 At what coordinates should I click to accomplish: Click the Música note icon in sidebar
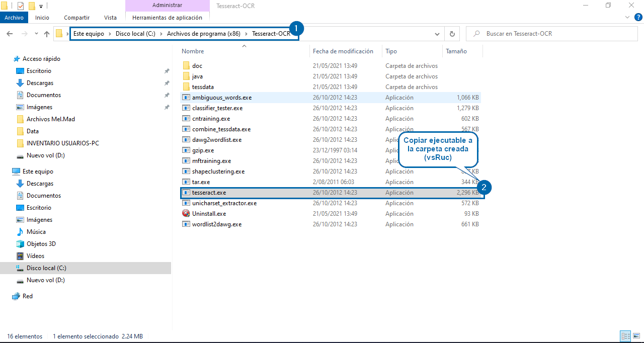coord(20,232)
